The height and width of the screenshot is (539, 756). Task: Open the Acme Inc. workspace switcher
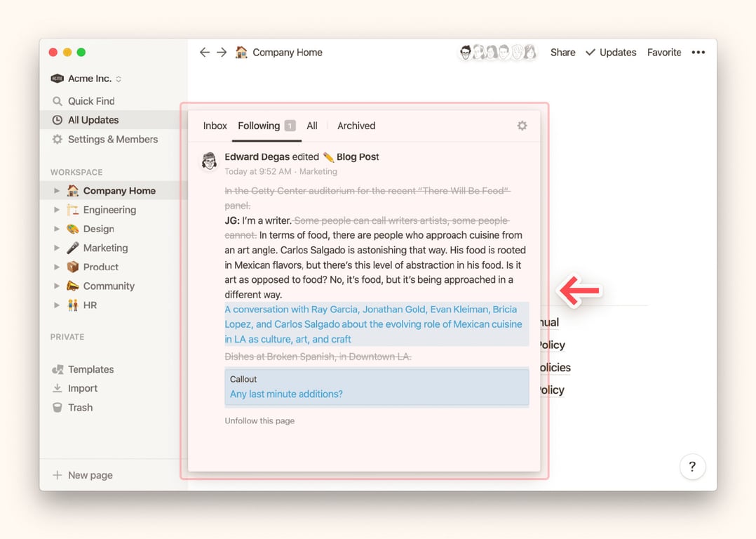(87, 79)
